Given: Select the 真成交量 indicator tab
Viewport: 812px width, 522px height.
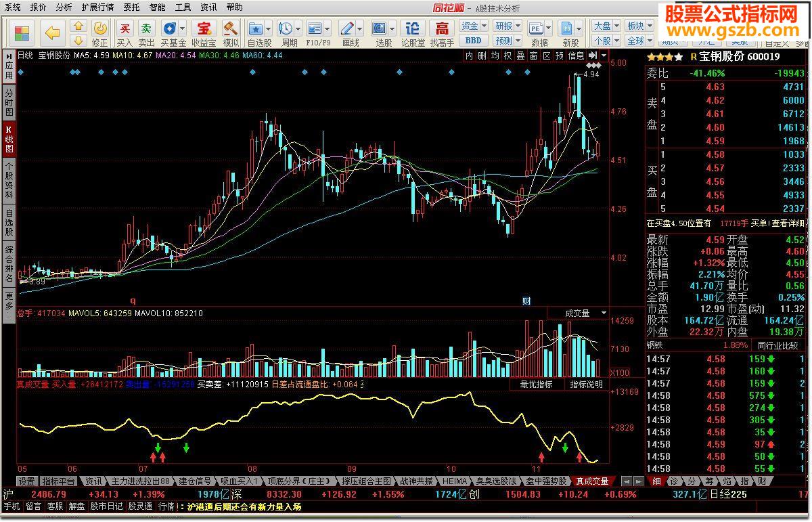Looking at the screenshot, I should click(x=592, y=481).
